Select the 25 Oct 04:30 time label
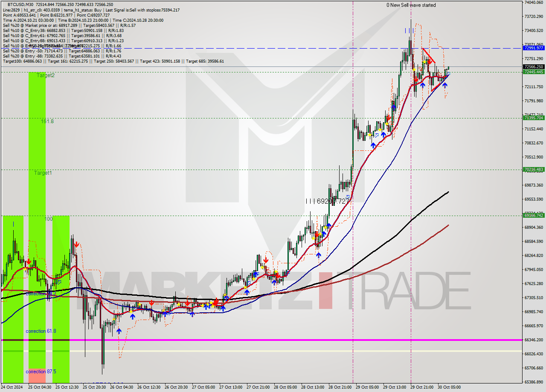Screen dimensions: 546x392 (39, 387)
